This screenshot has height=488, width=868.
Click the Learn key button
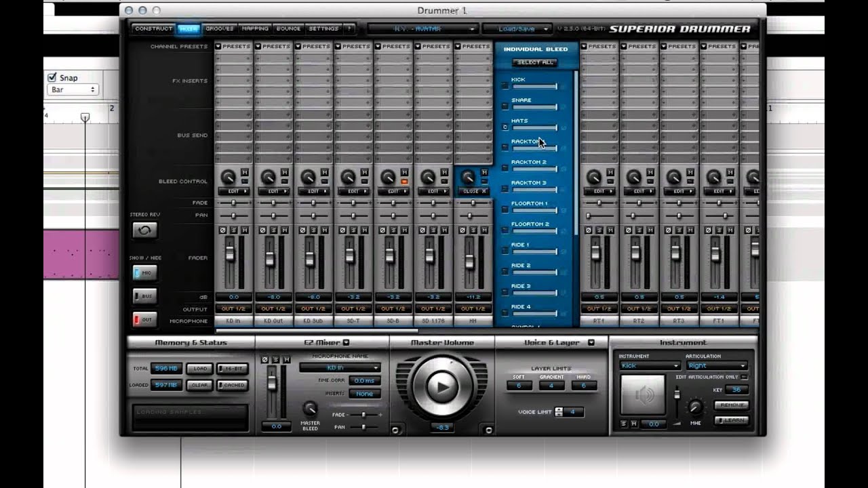coord(731,420)
